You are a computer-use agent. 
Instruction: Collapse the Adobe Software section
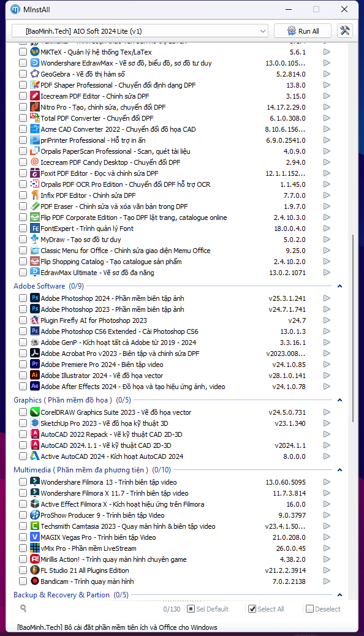(x=339, y=286)
